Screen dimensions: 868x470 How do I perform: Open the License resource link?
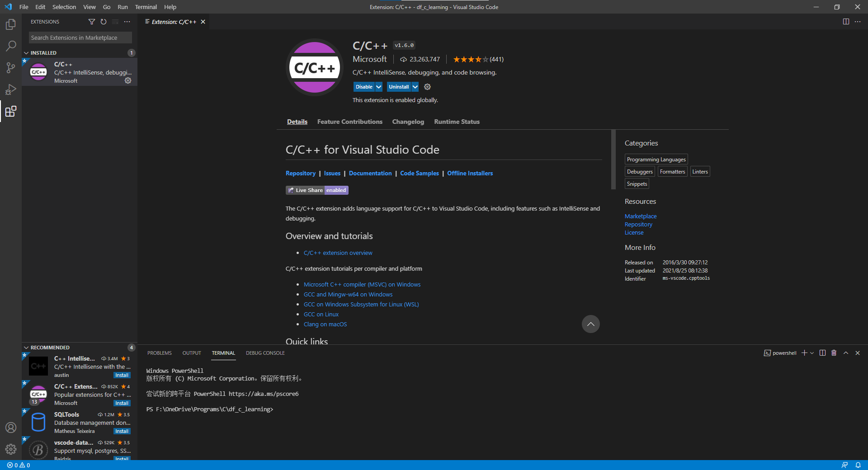634,232
